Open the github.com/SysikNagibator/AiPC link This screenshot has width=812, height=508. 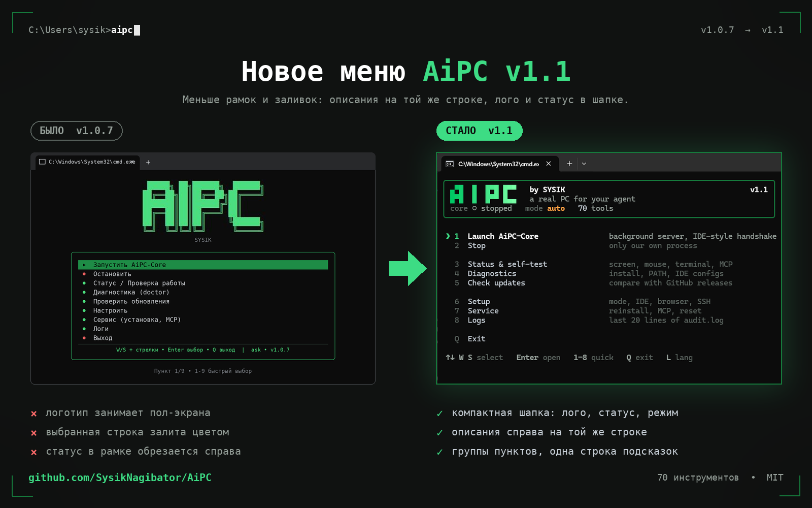pyautogui.click(x=120, y=478)
